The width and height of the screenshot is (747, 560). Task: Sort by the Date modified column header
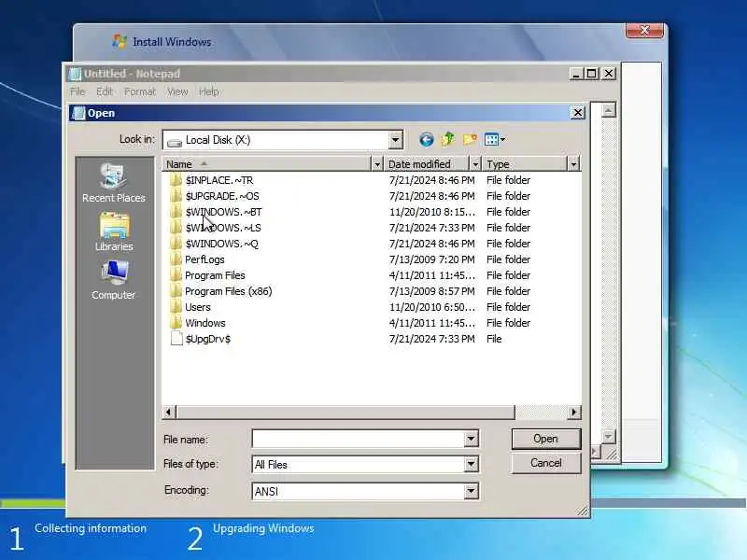point(428,164)
